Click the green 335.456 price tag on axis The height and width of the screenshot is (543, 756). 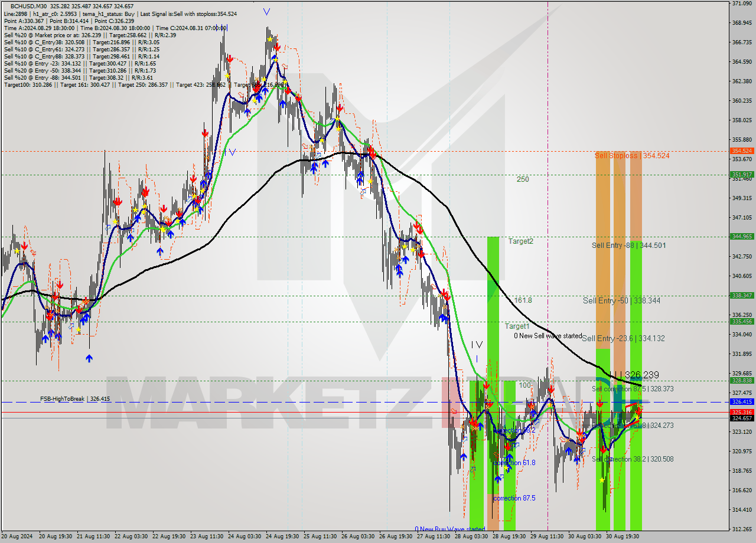click(742, 322)
